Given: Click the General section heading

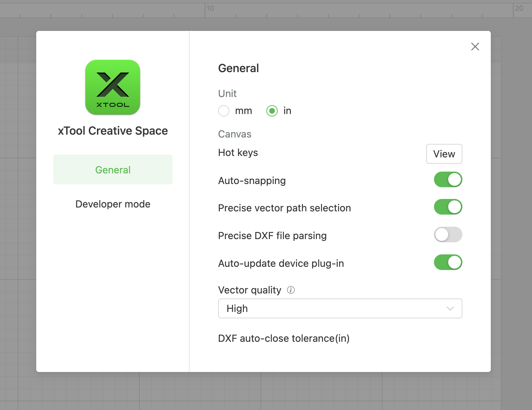Looking at the screenshot, I should click(x=238, y=68).
